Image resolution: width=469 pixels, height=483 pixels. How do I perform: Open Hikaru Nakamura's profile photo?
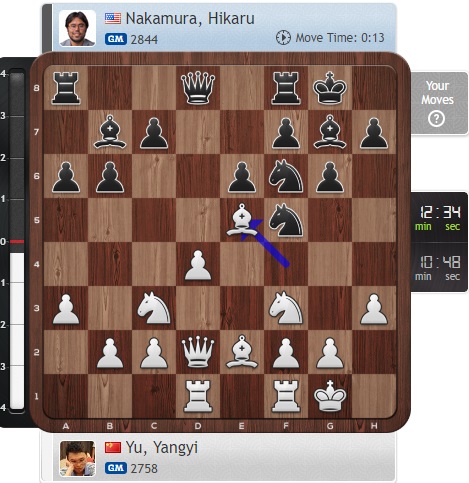(x=77, y=28)
